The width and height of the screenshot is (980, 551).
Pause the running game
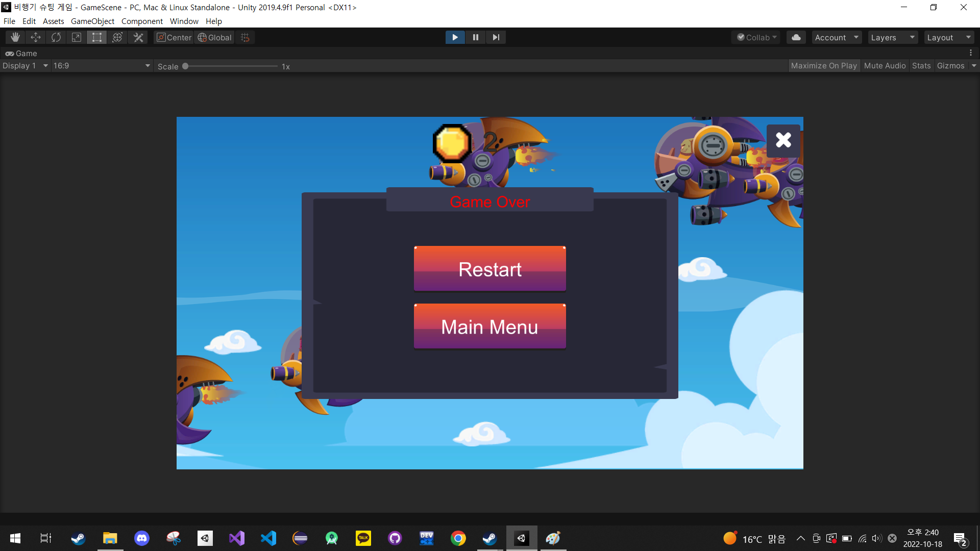[475, 37]
